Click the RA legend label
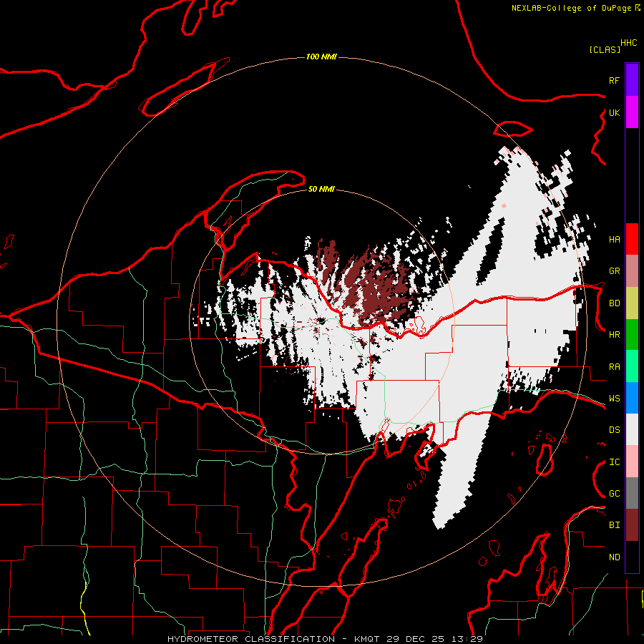The height and width of the screenshot is (644, 644). tap(614, 367)
